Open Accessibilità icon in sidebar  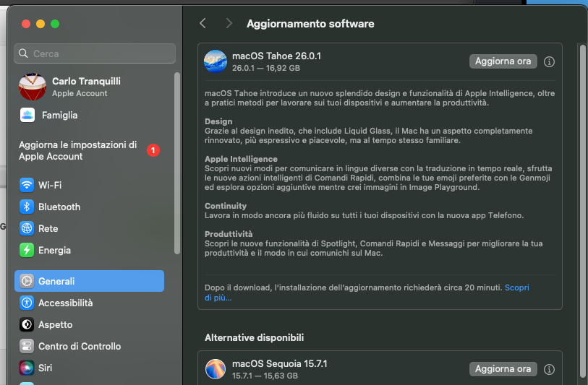click(27, 303)
